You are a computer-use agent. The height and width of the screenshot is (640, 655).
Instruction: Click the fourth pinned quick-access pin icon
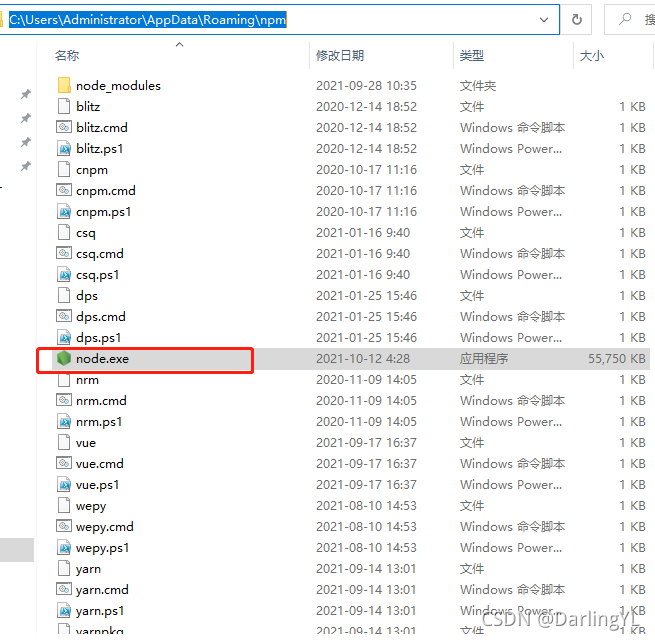26,167
